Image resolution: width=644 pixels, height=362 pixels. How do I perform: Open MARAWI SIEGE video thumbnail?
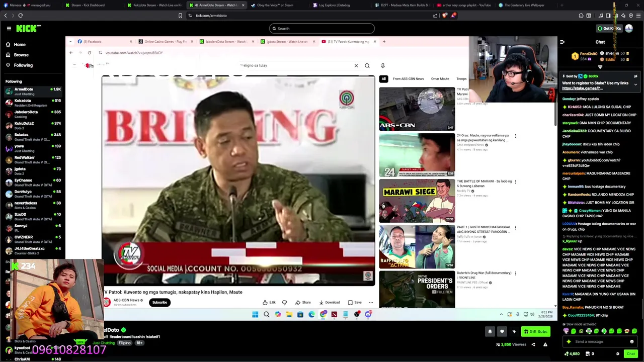(417, 201)
